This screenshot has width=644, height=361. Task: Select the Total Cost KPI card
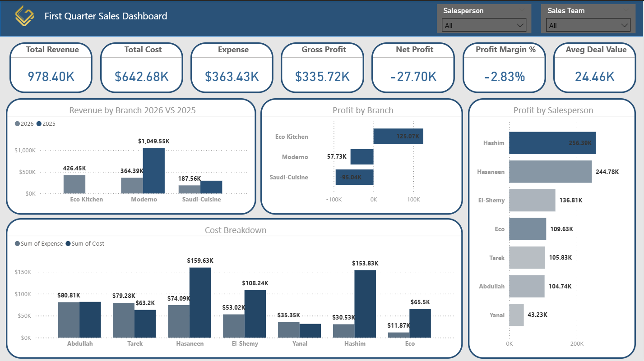[141, 67]
